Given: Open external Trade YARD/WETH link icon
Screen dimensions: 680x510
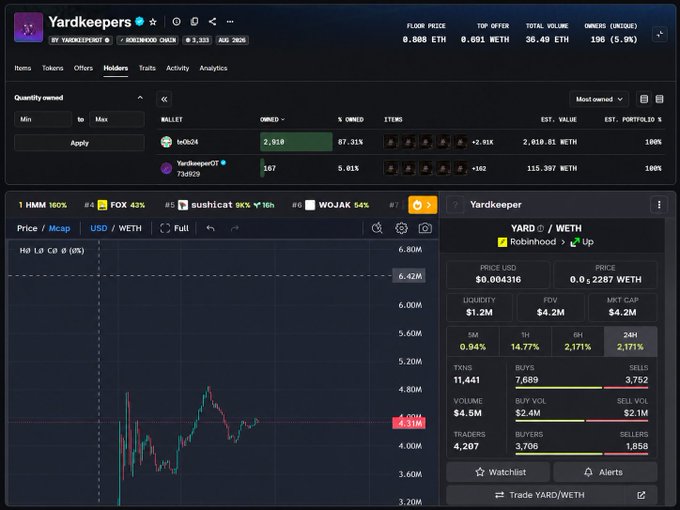Looking at the screenshot, I should pyautogui.click(x=641, y=495).
